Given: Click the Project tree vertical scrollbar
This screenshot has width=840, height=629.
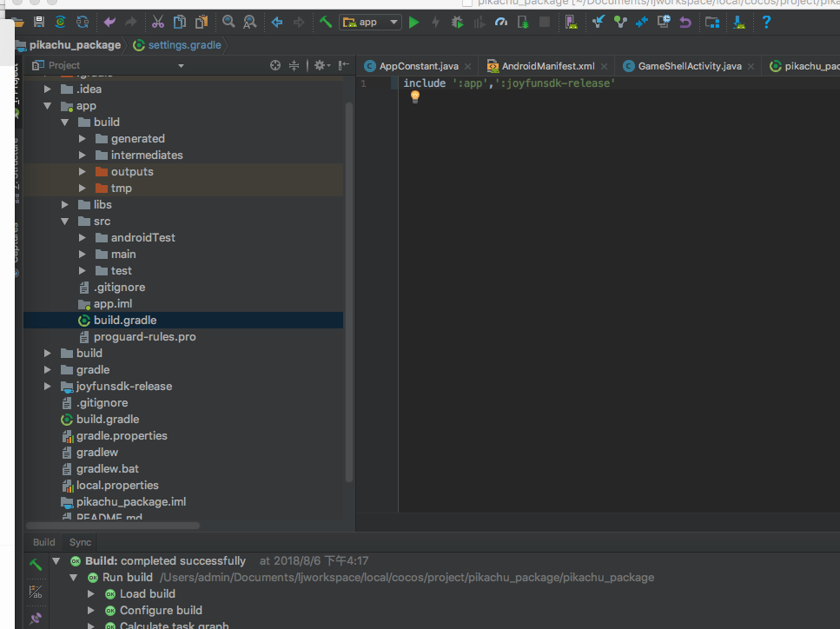Looking at the screenshot, I should click(x=349, y=292).
